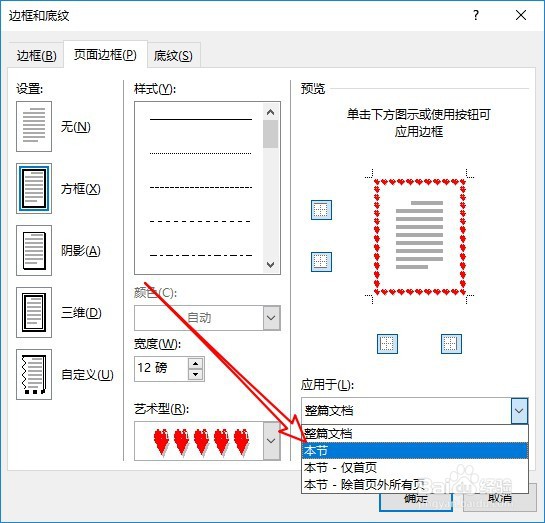Image resolution: width=545 pixels, height=523 pixels.
Task: Toggle the top border button in preview
Action: point(321,210)
